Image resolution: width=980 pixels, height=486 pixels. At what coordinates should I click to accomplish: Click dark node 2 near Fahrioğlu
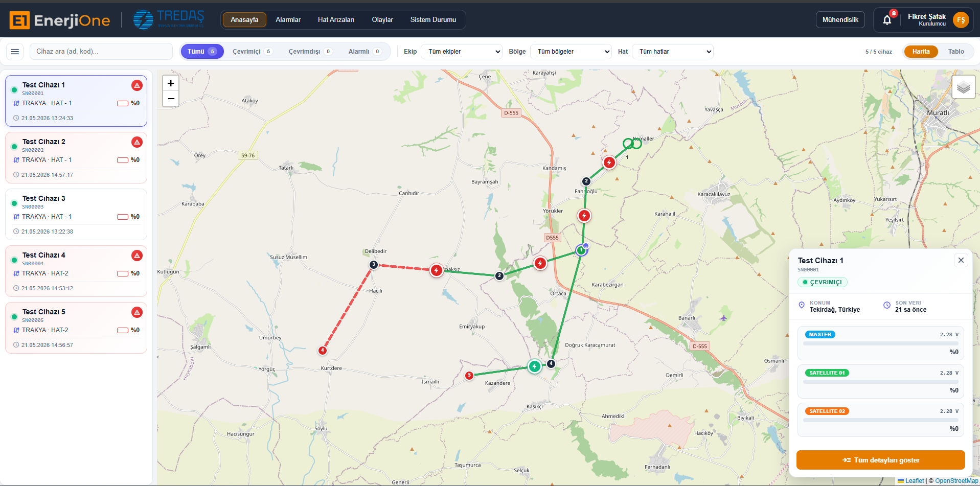click(x=586, y=181)
